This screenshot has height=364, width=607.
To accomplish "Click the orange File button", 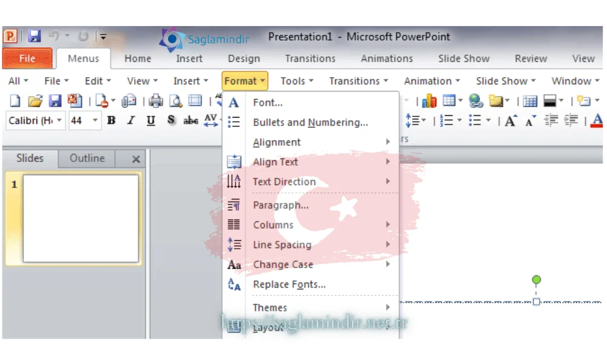I will (x=27, y=58).
